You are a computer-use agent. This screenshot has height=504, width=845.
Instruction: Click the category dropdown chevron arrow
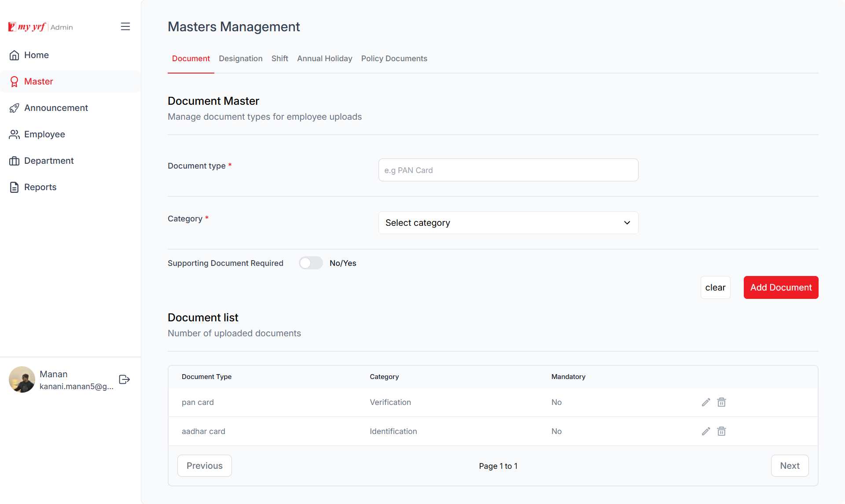tap(627, 223)
